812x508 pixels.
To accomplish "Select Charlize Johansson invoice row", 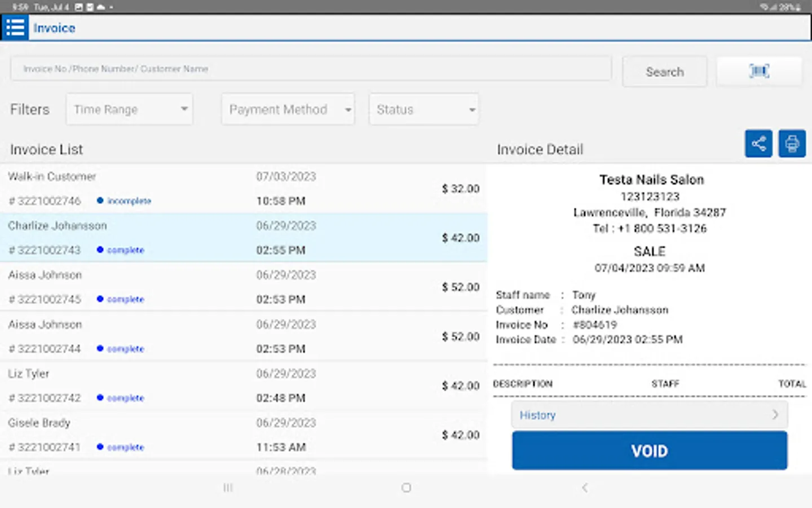I will 244,238.
